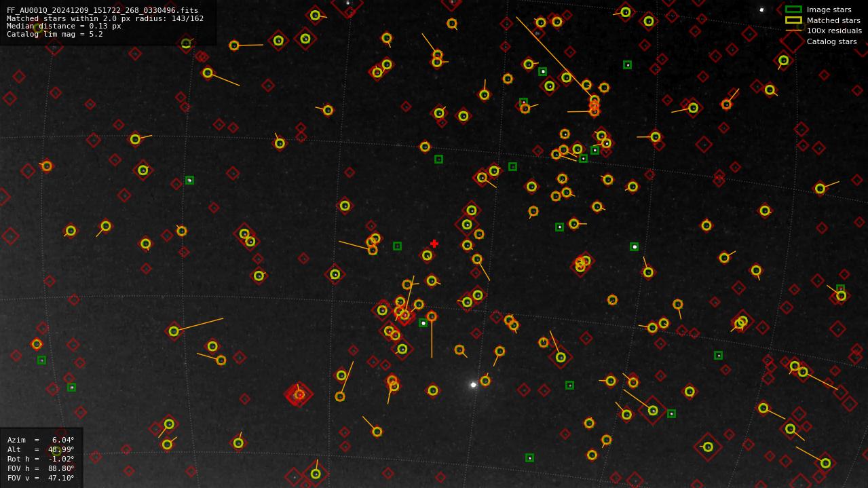Select the "100x residuals" legend label
The image size is (868, 488).
click(x=834, y=31)
